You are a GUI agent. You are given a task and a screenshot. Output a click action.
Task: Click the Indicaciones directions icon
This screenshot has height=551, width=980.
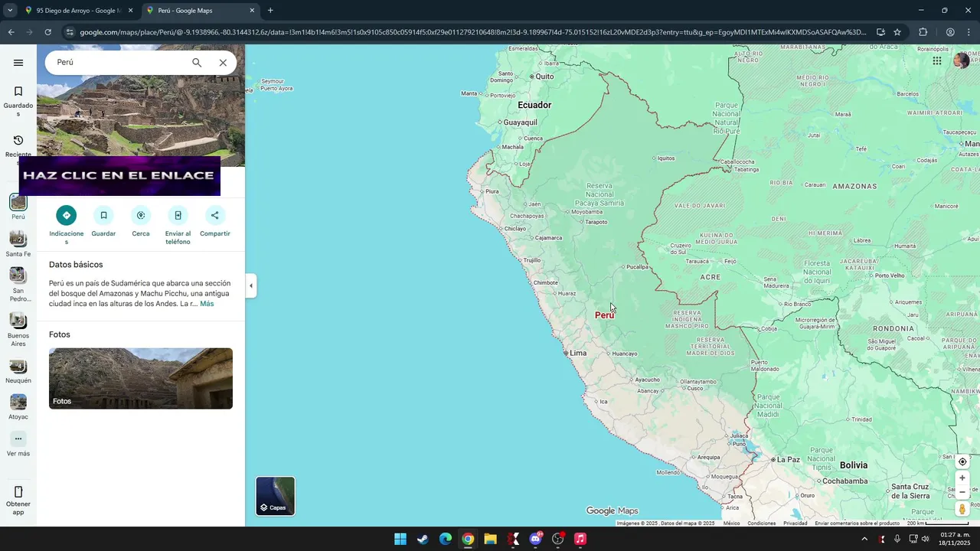pos(67,215)
